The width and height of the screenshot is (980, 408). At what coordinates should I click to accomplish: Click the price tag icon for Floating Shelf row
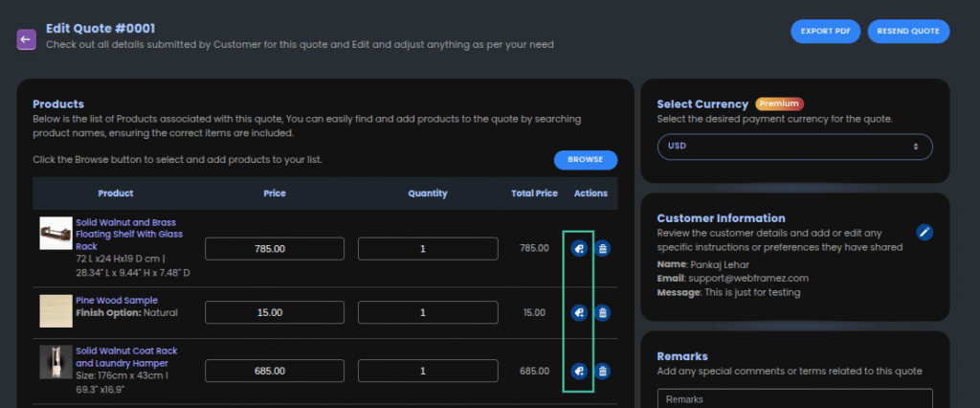(578, 249)
